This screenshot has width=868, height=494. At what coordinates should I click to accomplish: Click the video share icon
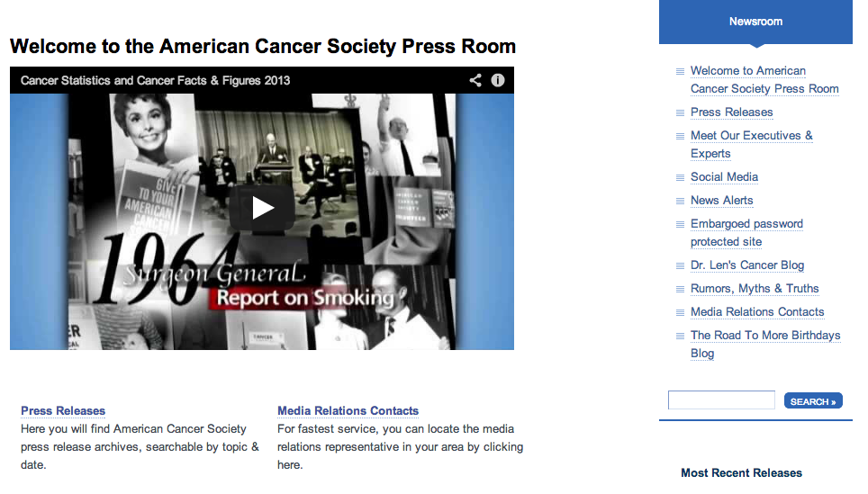[x=475, y=80]
